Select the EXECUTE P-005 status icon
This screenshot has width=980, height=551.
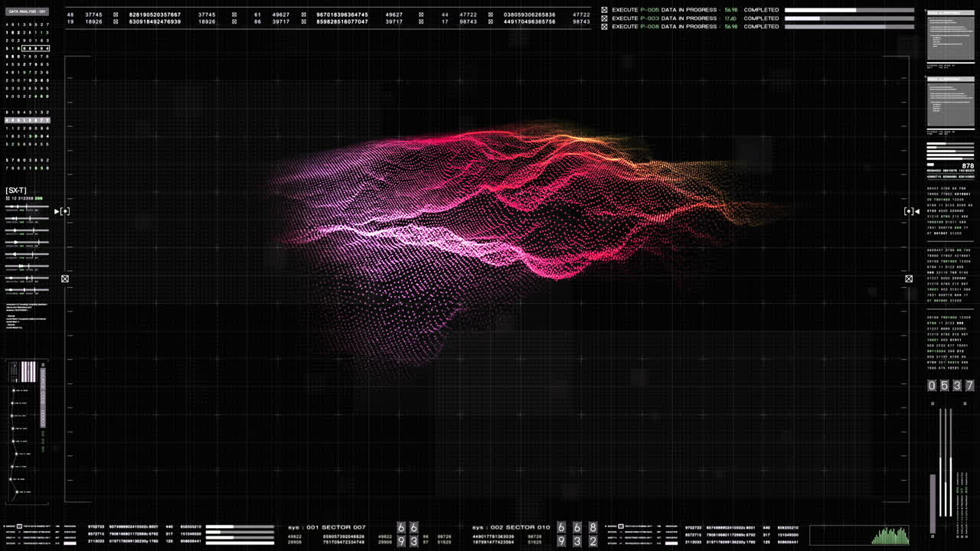point(604,9)
